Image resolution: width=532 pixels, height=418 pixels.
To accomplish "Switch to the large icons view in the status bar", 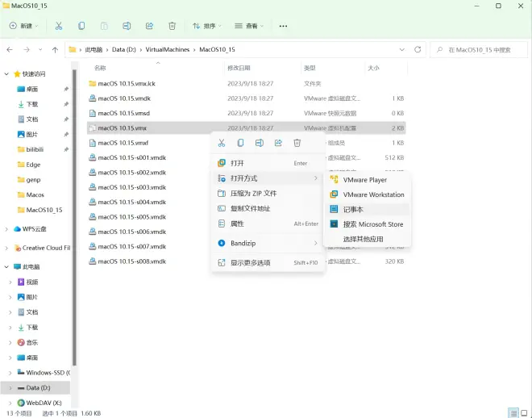I will pos(524,413).
